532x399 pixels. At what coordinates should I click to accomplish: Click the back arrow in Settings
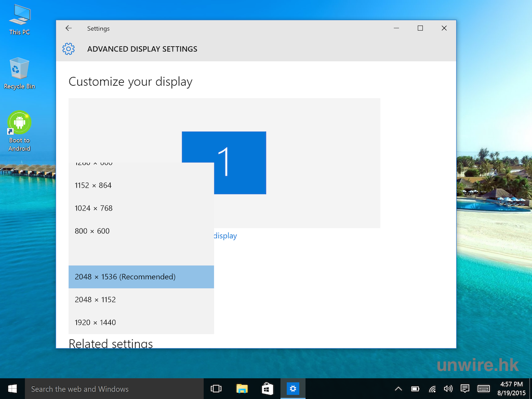[69, 29]
